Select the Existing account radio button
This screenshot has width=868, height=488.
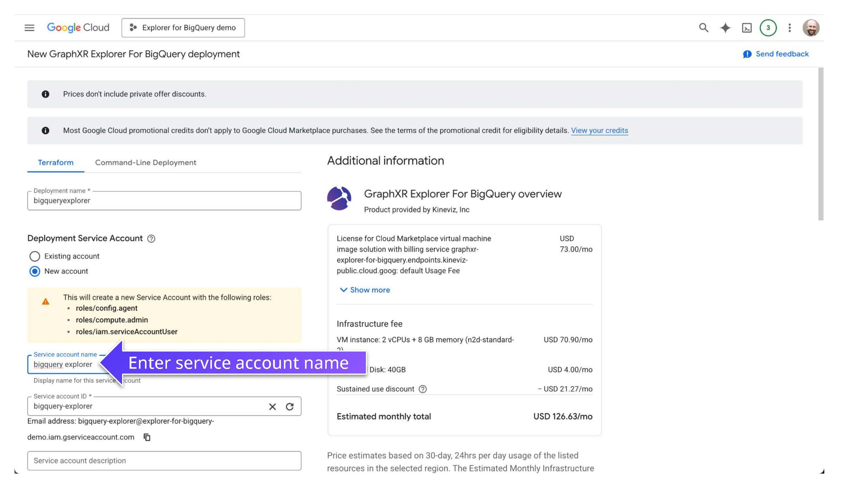[x=35, y=256]
